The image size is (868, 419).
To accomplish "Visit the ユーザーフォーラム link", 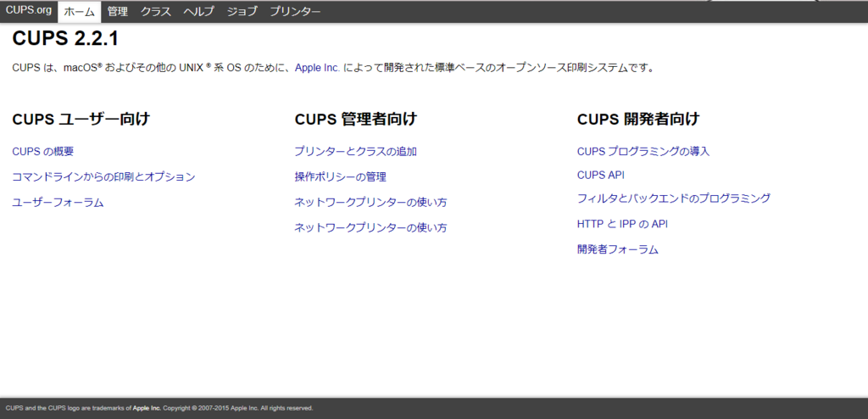I will 58,203.
